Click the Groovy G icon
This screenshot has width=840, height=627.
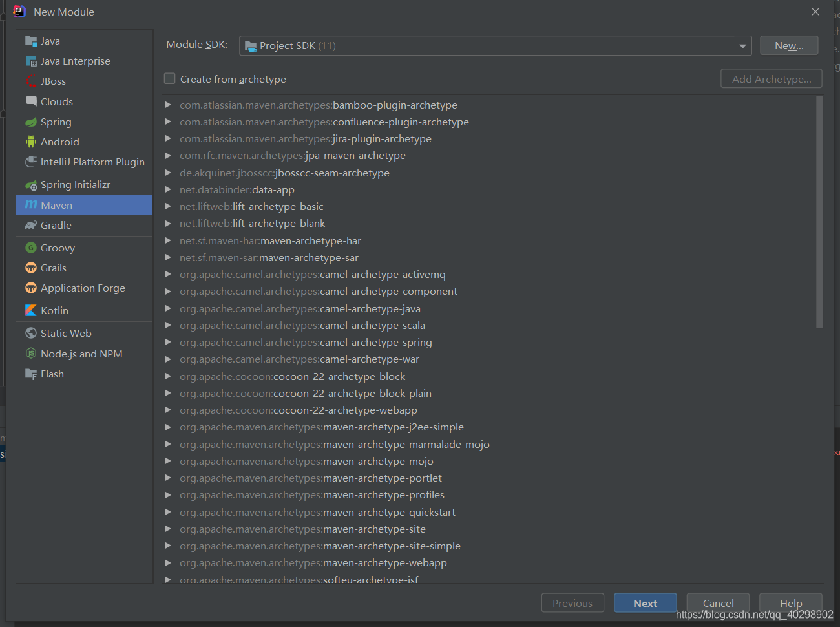(30, 248)
